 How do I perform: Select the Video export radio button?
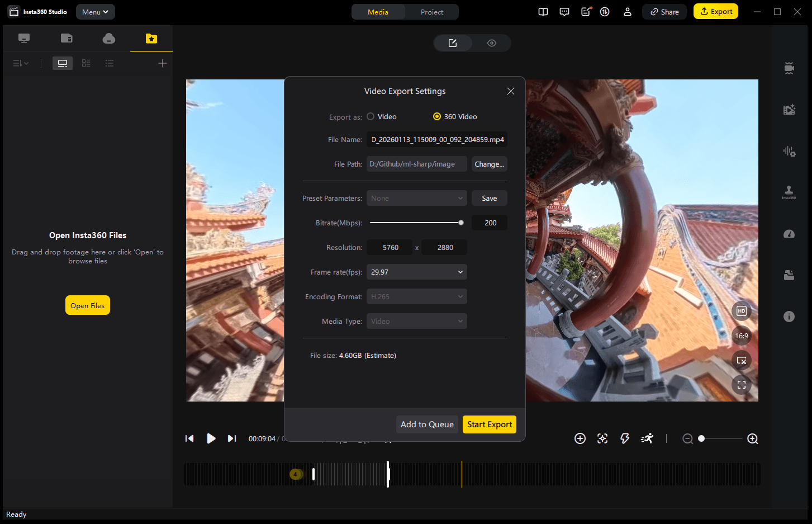pos(370,116)
